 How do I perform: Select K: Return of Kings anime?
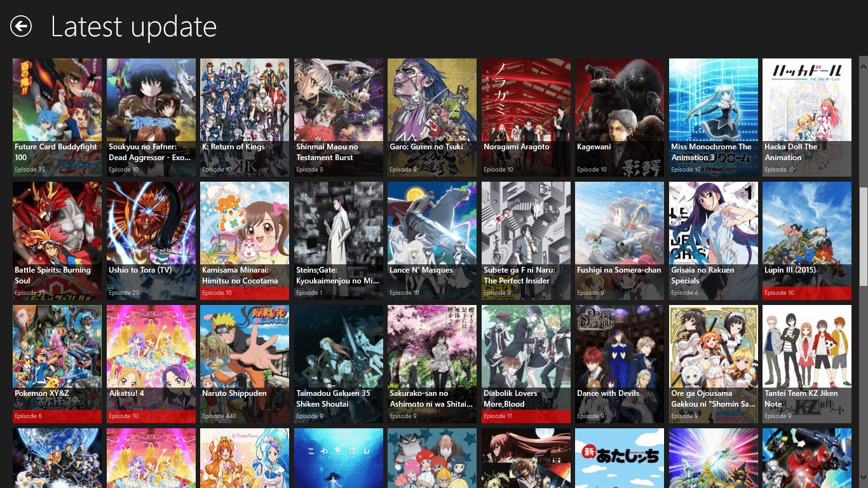click(245, 118)
